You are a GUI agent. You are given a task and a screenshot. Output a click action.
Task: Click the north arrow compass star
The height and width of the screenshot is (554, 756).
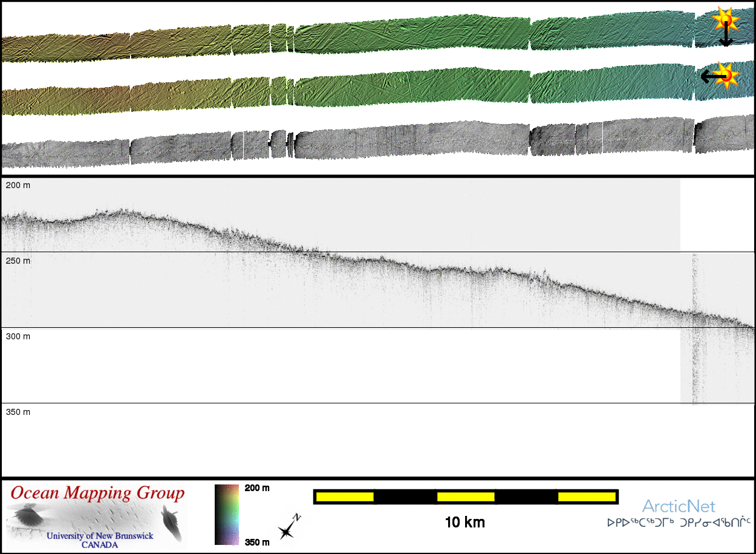287,529
